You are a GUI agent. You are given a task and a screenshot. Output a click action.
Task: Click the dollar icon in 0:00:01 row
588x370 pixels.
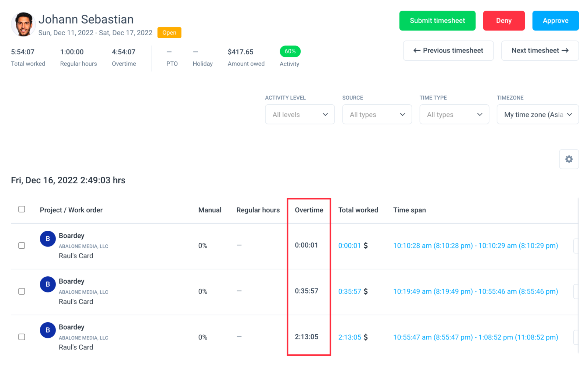[x=366, y=245]
